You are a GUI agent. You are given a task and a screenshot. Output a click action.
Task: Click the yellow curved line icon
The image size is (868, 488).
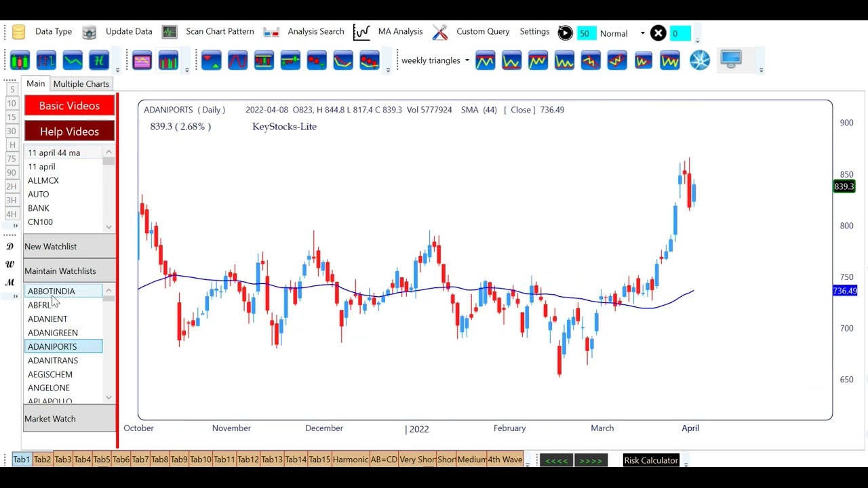click(x=343, y=60)
